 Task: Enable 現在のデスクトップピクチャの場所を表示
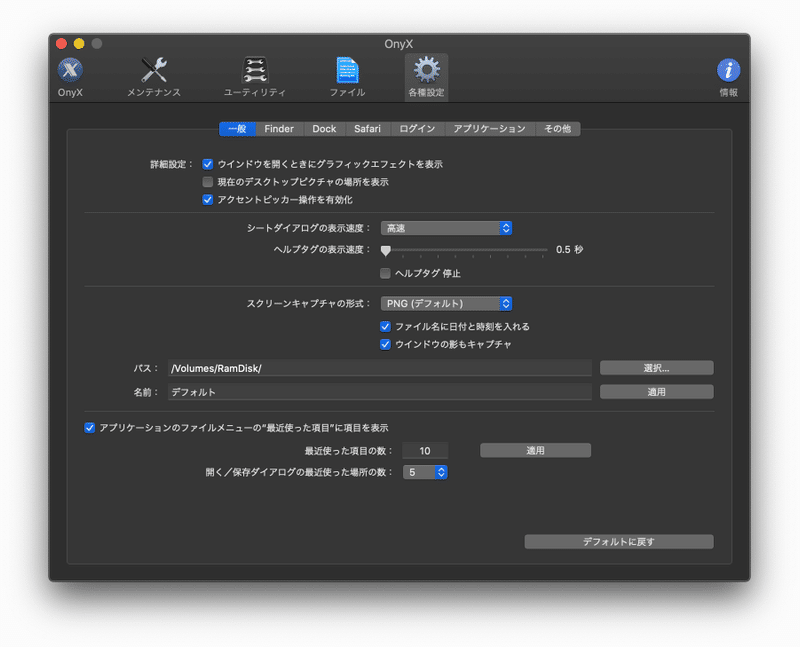pos(208,182)
